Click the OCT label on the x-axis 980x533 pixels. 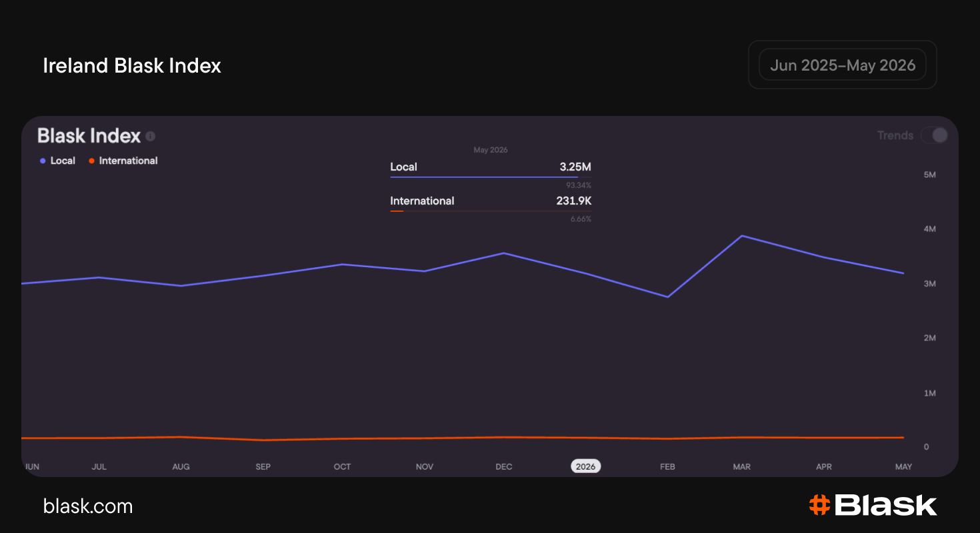pos(342,466)
